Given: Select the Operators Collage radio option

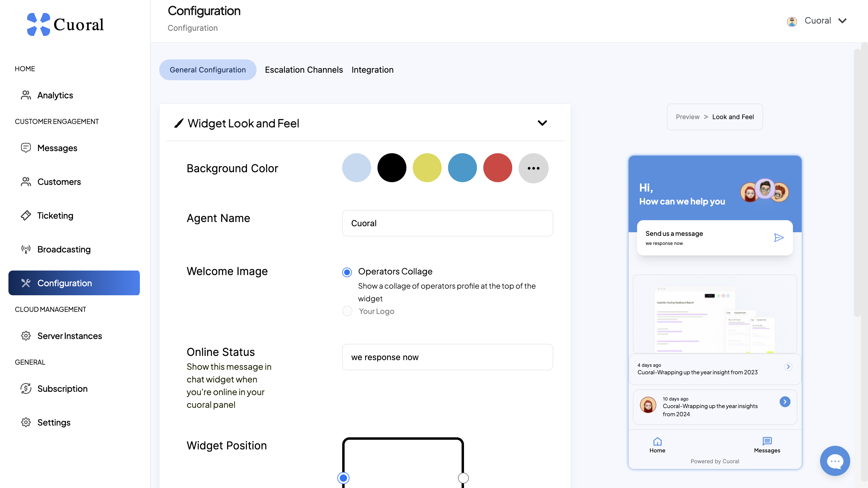Looking at the screenshot, I should [x=347, y=272].
